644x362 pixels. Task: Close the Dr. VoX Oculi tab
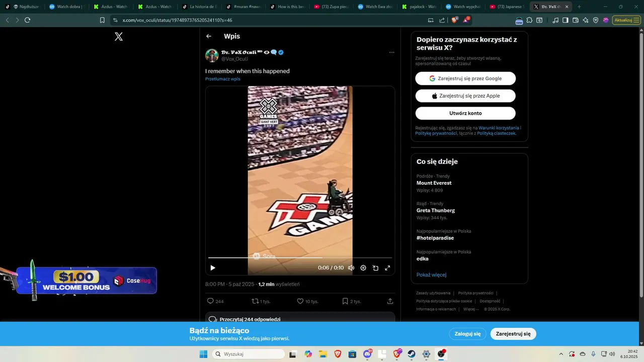(568, 7)
